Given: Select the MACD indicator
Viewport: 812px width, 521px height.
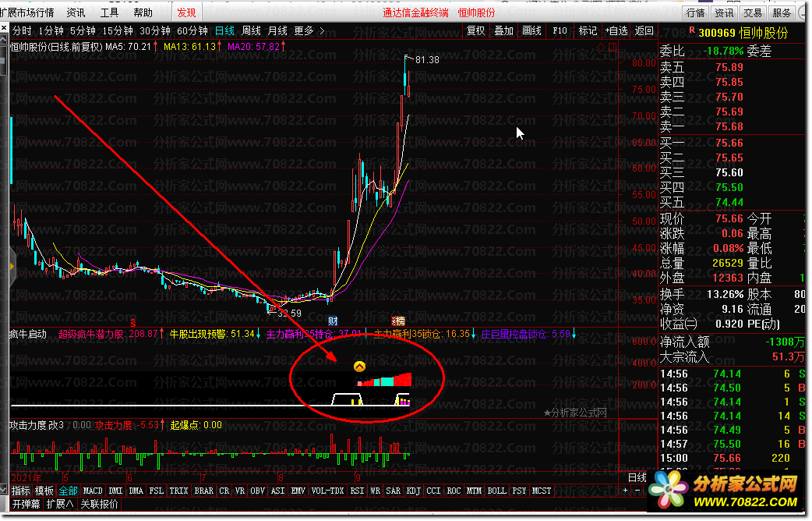Looking at the screenshot, I should [x=93, y=491].
